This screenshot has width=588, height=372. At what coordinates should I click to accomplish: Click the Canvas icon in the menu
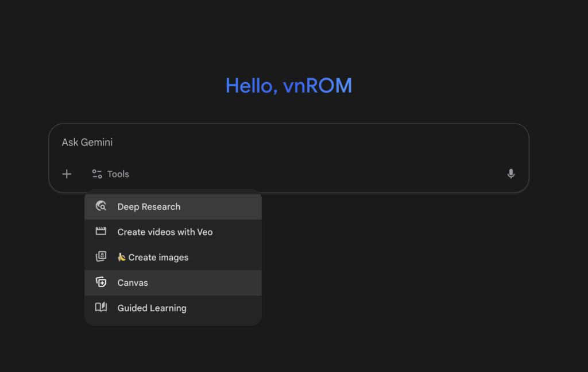101,282
